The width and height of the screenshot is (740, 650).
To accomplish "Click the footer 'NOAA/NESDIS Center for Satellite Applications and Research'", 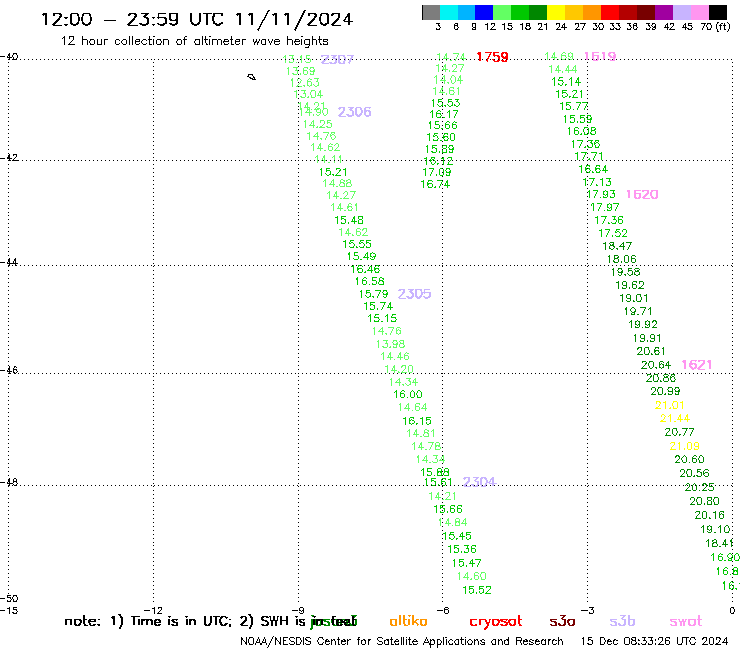I will (x=402, y=642).
